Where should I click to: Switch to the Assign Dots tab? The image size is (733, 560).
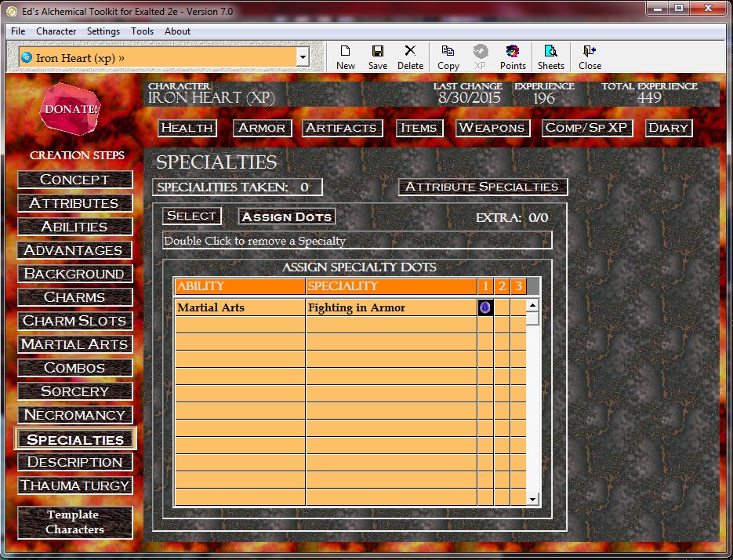(287, 216)
